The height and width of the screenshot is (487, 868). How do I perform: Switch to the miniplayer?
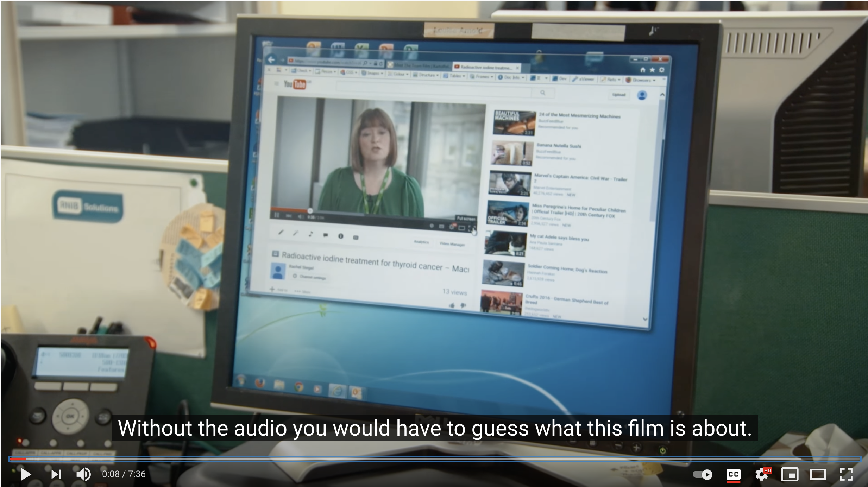pos(790,474)
